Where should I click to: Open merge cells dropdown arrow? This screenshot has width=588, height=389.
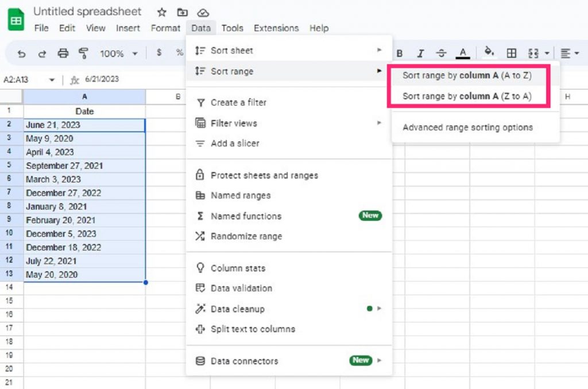coord(547,53)
